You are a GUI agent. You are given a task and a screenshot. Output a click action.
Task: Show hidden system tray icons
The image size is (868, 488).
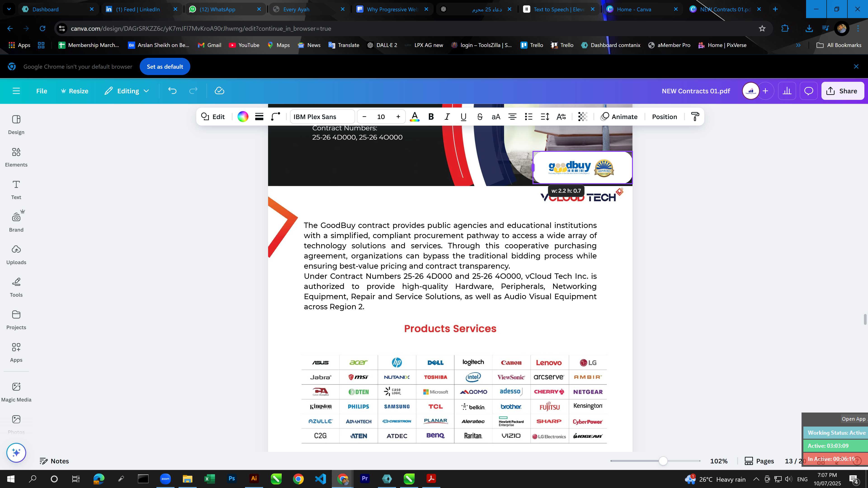pyautogui.click(x=756, y=479)
